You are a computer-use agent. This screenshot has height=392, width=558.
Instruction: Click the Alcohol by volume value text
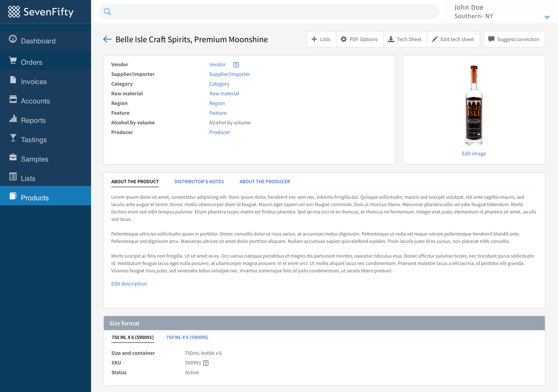coord(230,123)
